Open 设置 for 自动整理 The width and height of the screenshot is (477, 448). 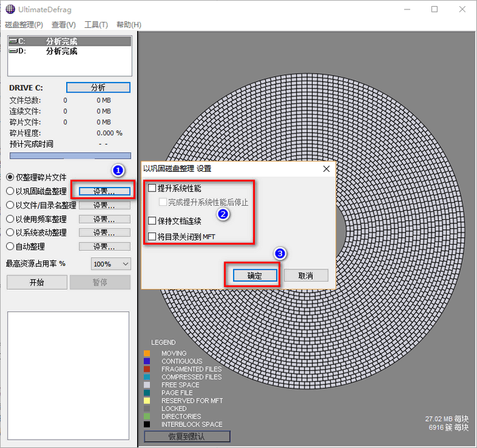[105, 247]
